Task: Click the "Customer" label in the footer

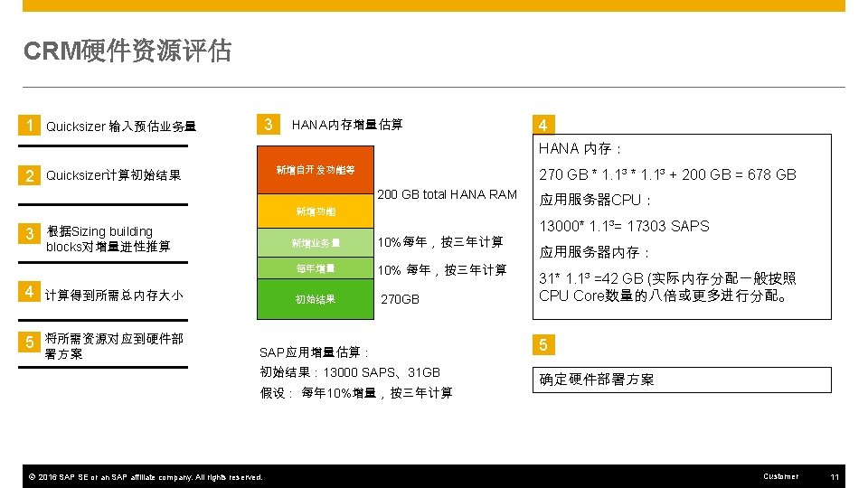Action: point(780,476)
